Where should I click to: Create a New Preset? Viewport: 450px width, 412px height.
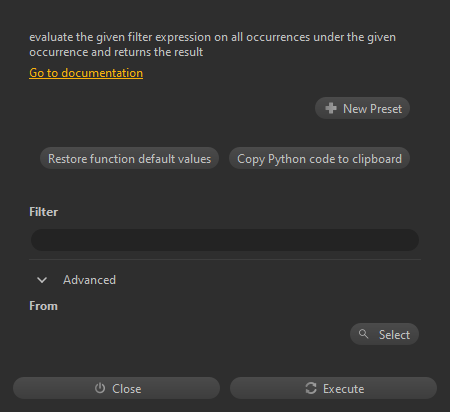coord(362,108)
